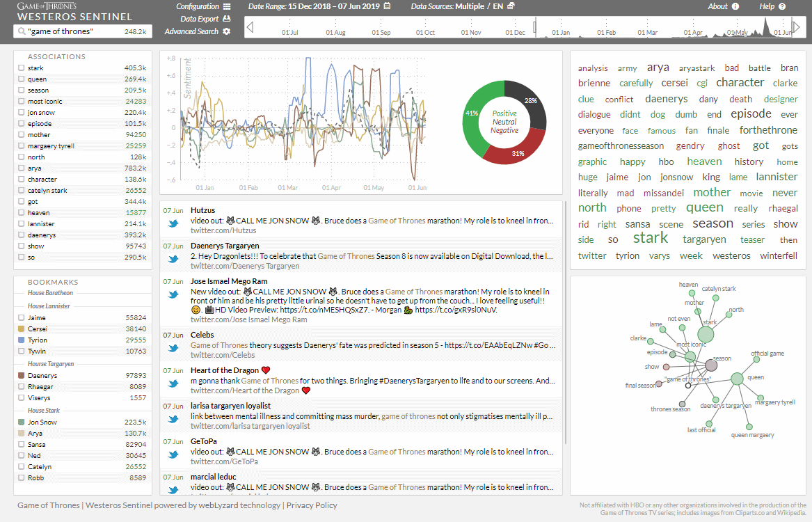Open Advanced Search
The width and height of the screenshot is (812, 522).
[x=191, y=31]
